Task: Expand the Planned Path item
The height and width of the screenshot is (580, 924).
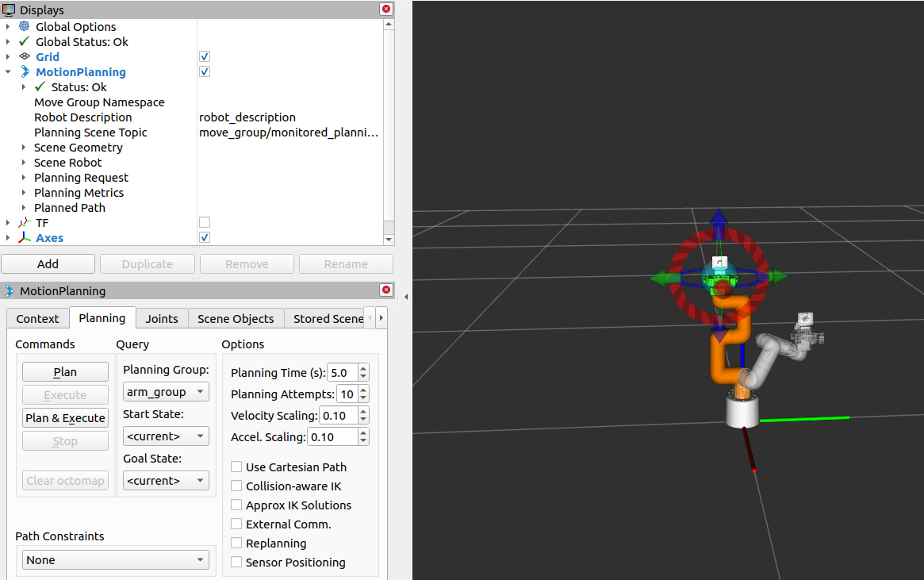Action: click(24, 207)
